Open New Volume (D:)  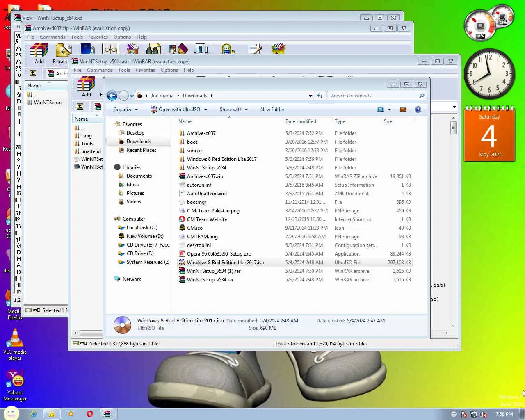point(145,236)
